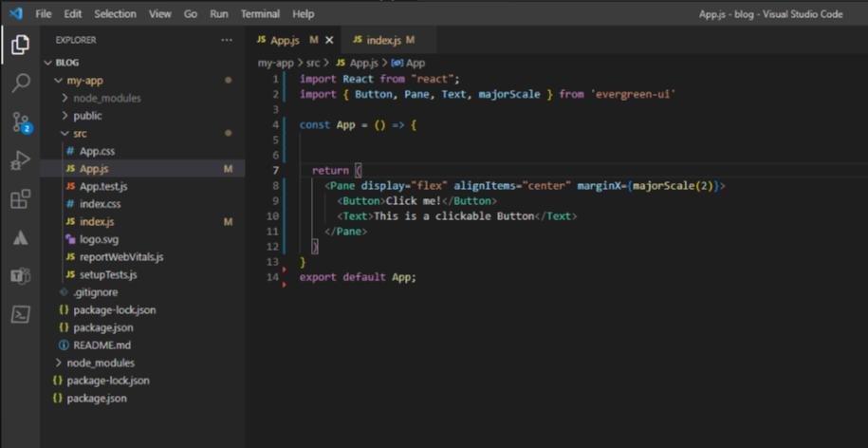The image size is (868, 448).
Task: Open the Explorer view in activity bar
Action: (20, 45)
